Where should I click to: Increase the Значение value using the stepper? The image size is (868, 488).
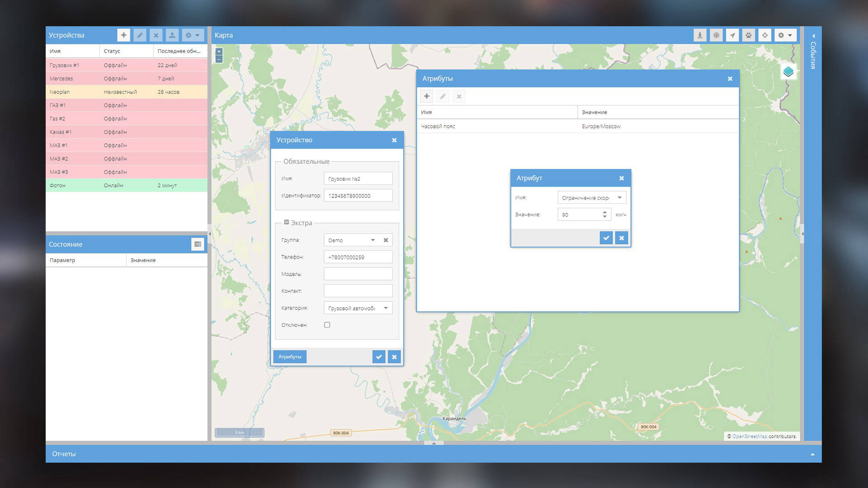(x=605, y=212)
